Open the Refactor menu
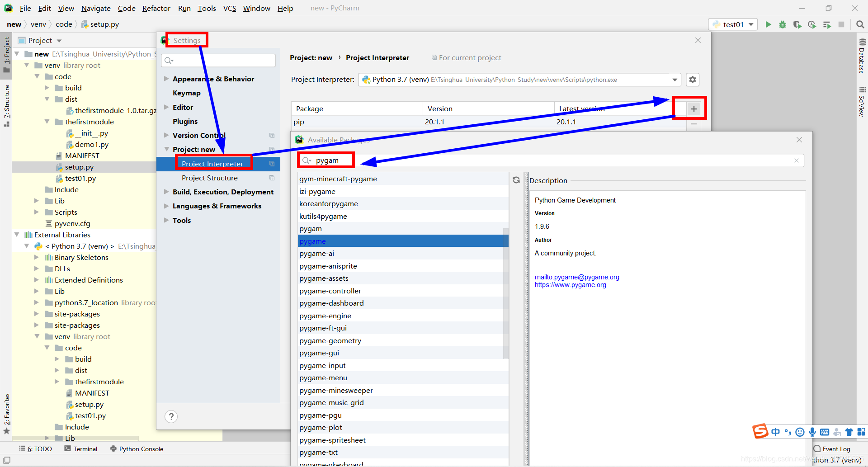The image size is (868, 467). tap(156, 8)
